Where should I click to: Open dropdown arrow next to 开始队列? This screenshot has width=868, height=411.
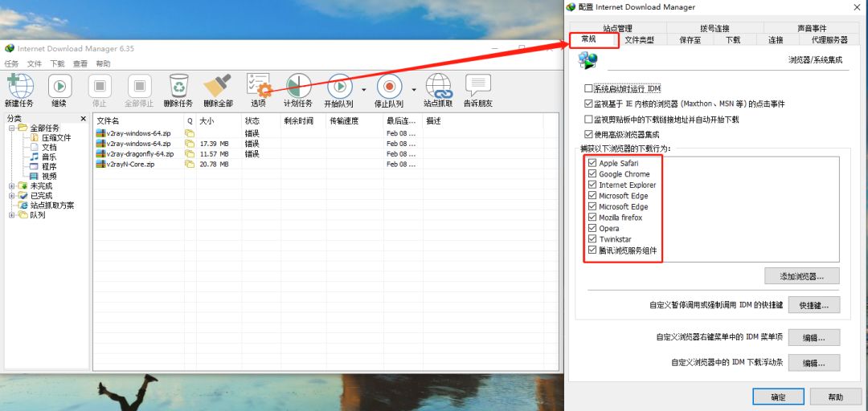pyautogui.click(x=363, y=89)
